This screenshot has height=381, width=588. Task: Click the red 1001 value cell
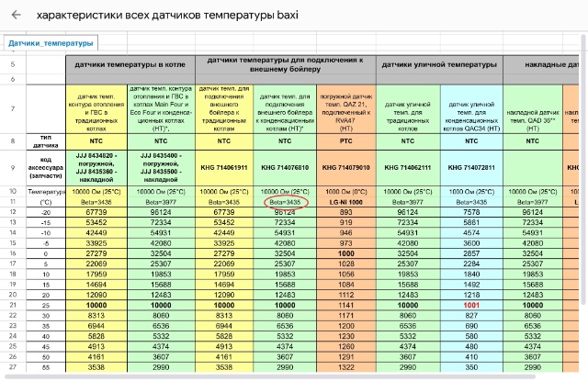[472, 305]
